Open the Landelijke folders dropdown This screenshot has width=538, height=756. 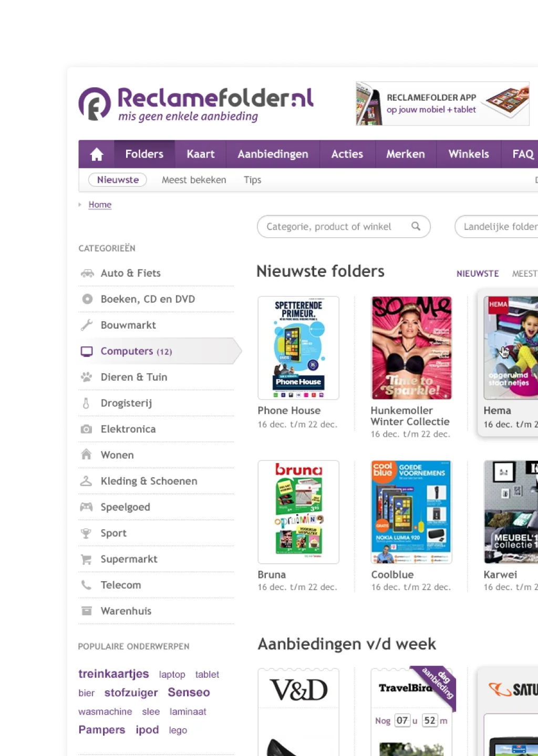click(496, 226)
